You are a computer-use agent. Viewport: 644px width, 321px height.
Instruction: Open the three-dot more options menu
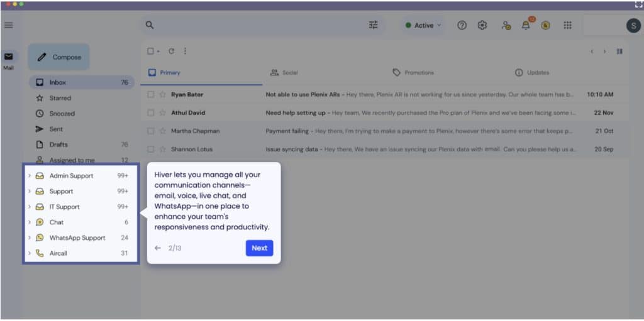pyautogui.click(x=185, y=52)
